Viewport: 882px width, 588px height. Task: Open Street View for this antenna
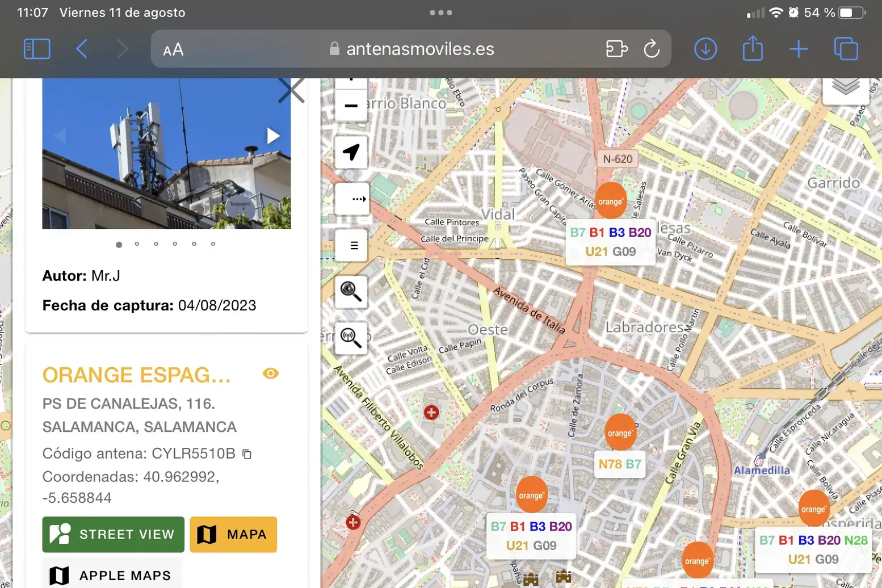point(114,534)
